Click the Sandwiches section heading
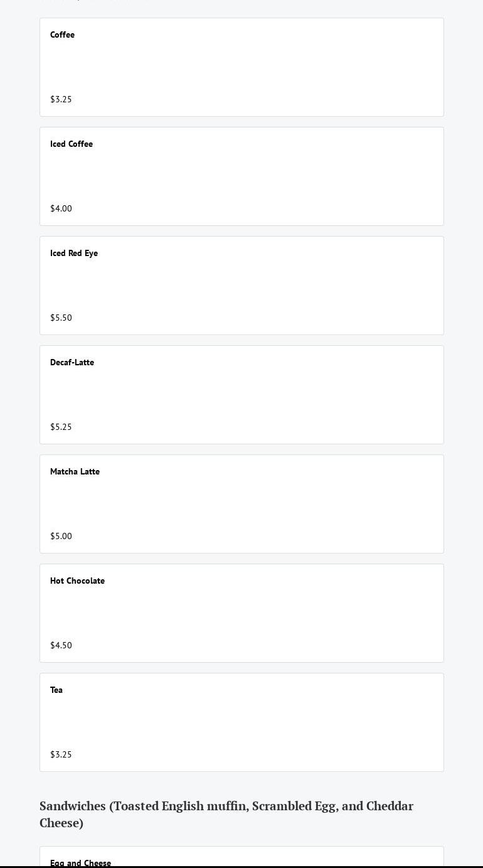The image size is (483, 868). [226, 814]
